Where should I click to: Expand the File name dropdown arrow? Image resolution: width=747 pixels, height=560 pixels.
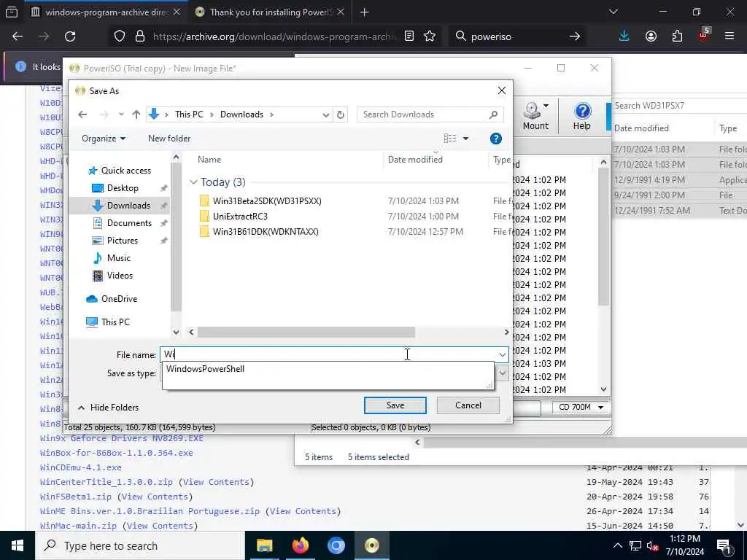[x=502, y=355]
